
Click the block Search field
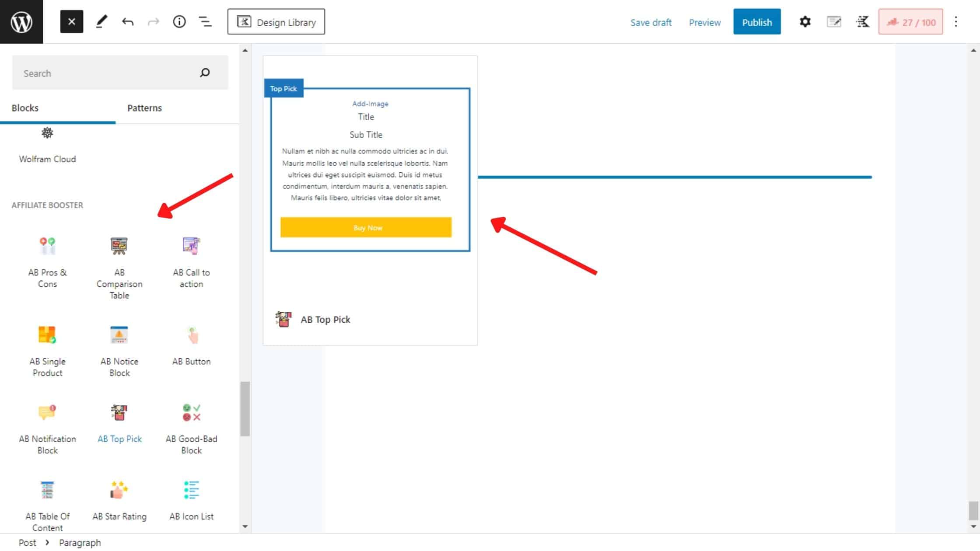105,73
